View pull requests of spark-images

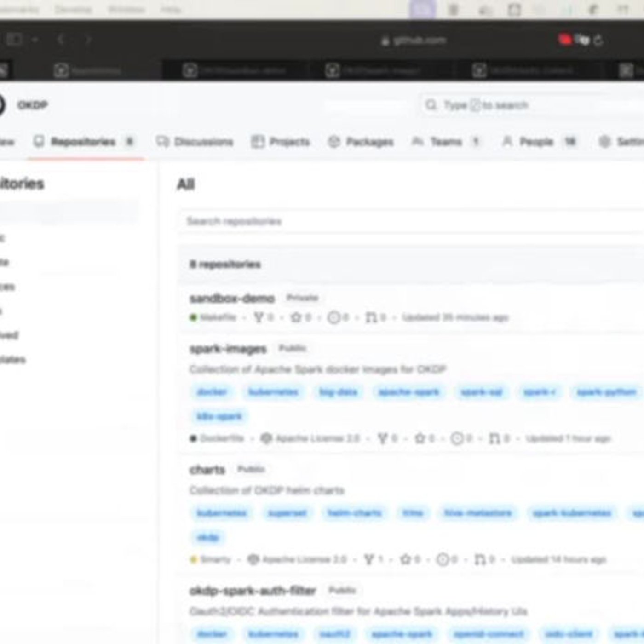(499, 438)
